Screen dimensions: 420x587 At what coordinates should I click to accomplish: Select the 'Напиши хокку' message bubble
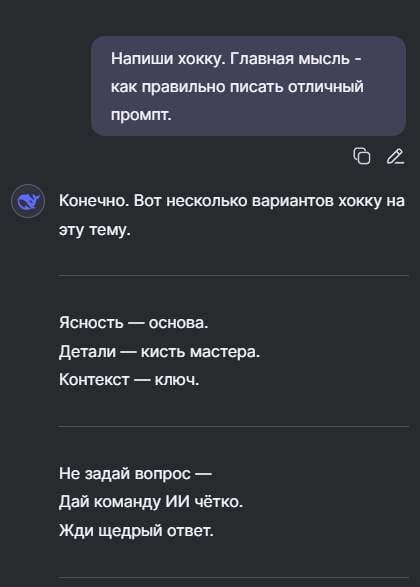249,86
